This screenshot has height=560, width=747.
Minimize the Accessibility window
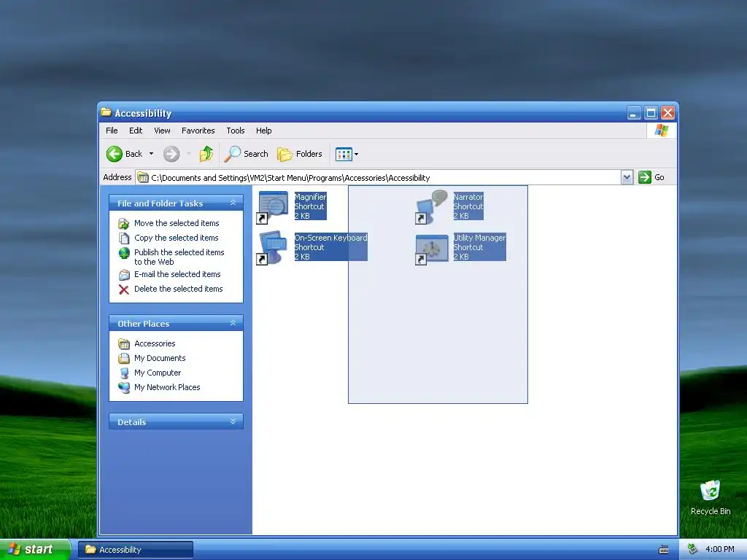point(634,113)
